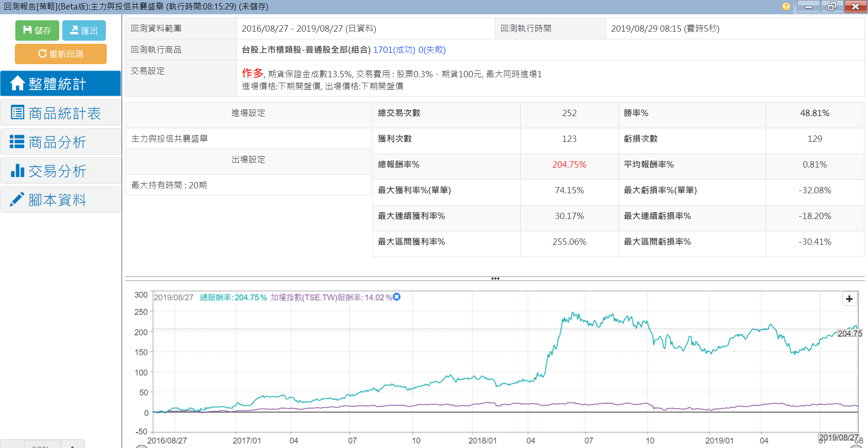Click the bar chart icon beside 交易分析
This screenshot has width=868, height=448.
click(x=17, y=171)
